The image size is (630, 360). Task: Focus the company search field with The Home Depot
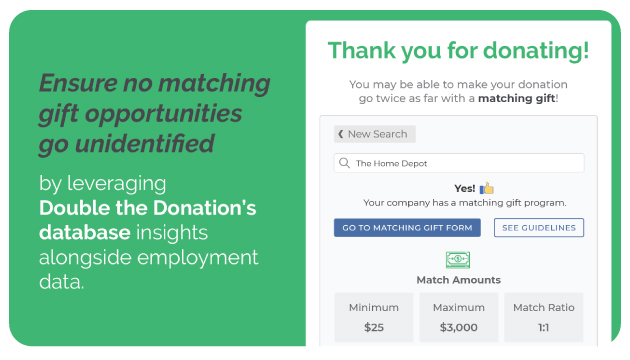point(459,163)
